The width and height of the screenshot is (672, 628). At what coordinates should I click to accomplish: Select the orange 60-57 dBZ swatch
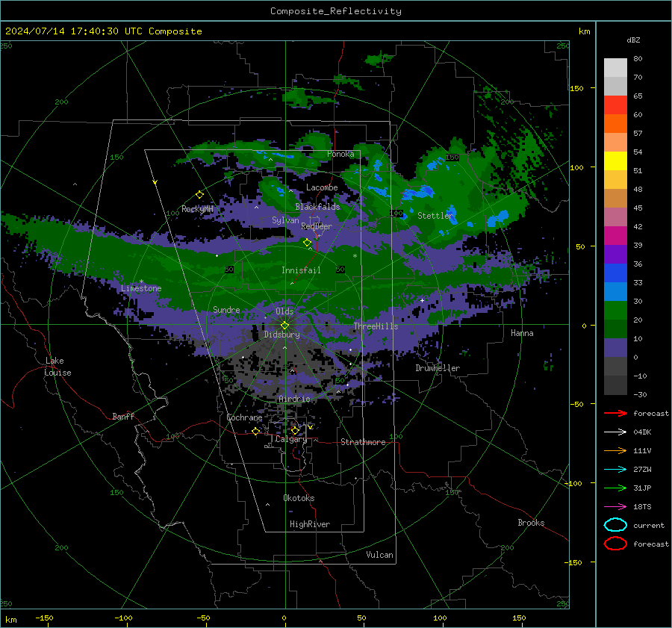615,123
